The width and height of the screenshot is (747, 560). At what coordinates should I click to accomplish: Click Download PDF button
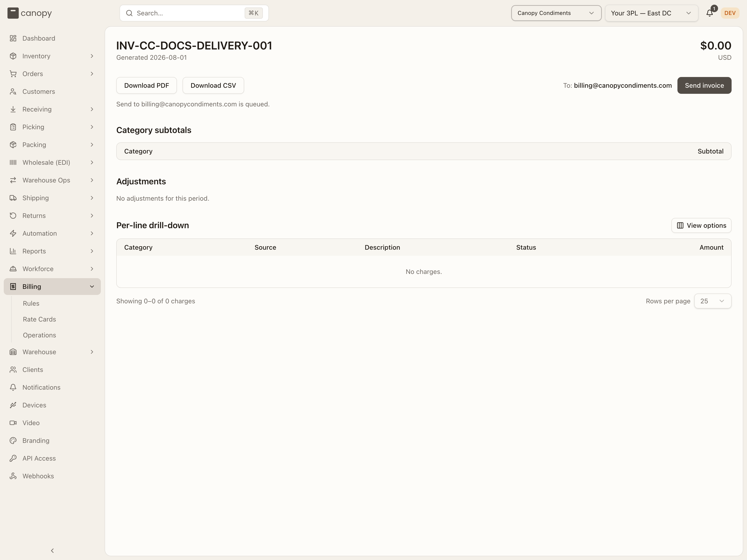(x=147, y=85)
